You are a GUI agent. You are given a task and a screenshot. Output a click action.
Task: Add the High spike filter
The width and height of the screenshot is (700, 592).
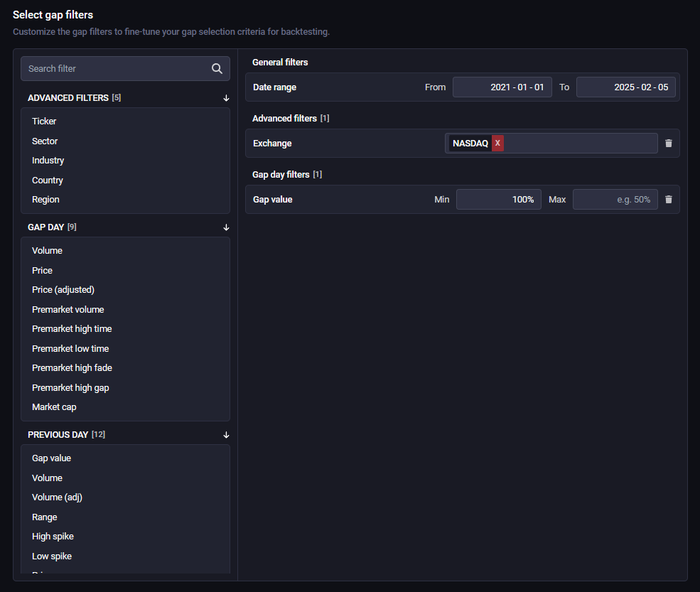coord(53,537)
